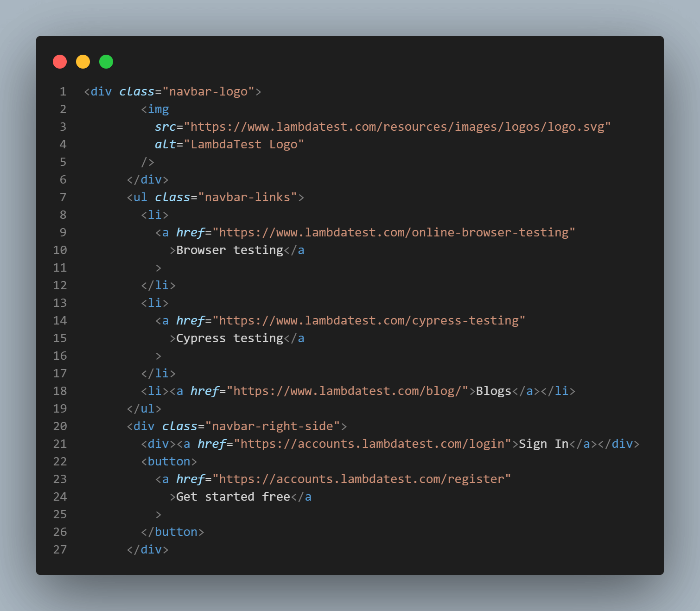Click the "LambdaTest Logo" alt text value

point(244,145)
